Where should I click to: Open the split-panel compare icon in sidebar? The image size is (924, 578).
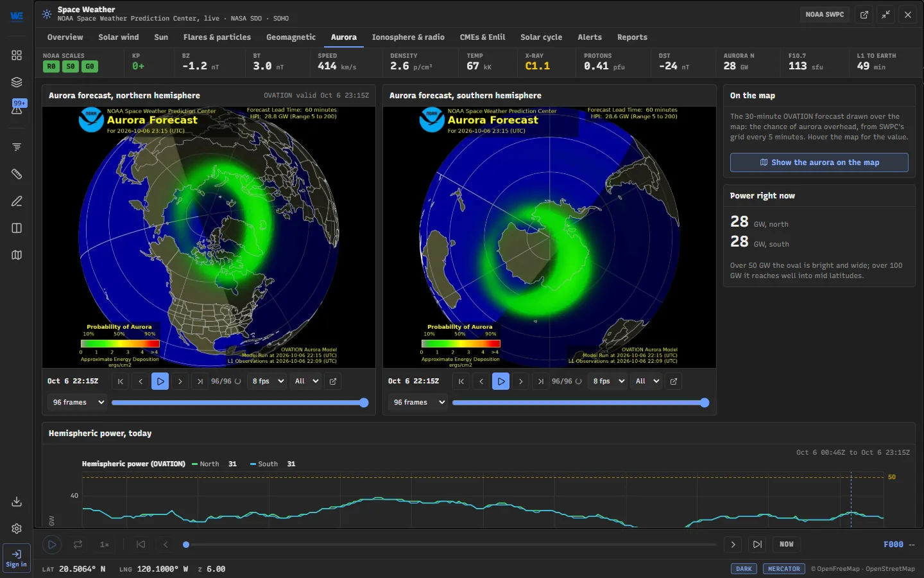tap(17, 228)
